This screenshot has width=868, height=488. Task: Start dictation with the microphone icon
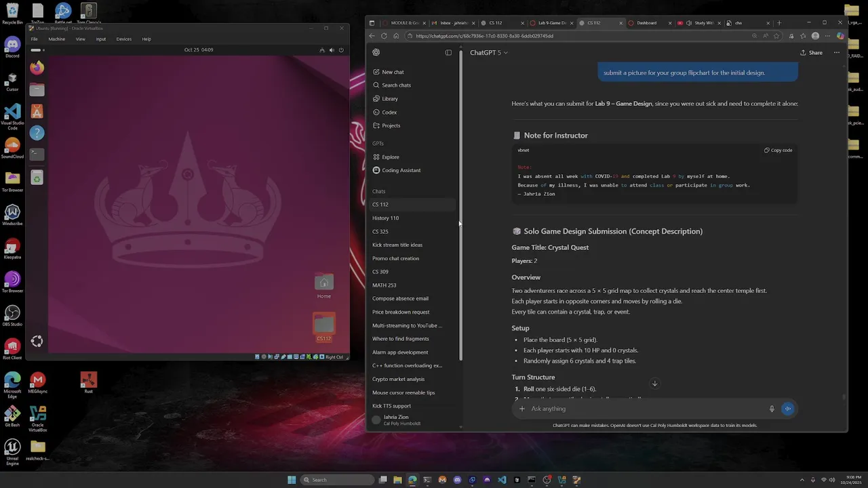click(x=772, y=409)
